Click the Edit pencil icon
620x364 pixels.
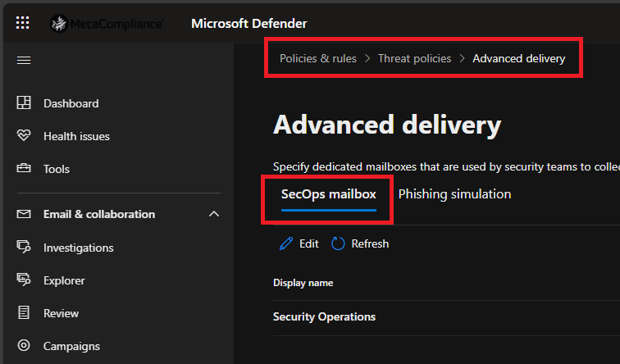(286, 243)
